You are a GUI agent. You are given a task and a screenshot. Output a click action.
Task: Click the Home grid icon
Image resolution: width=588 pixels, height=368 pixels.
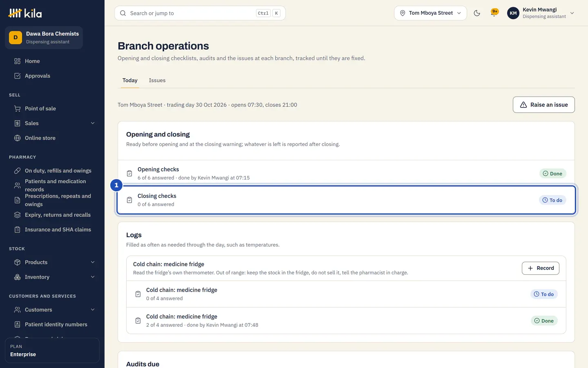click(x=17, y=61)
